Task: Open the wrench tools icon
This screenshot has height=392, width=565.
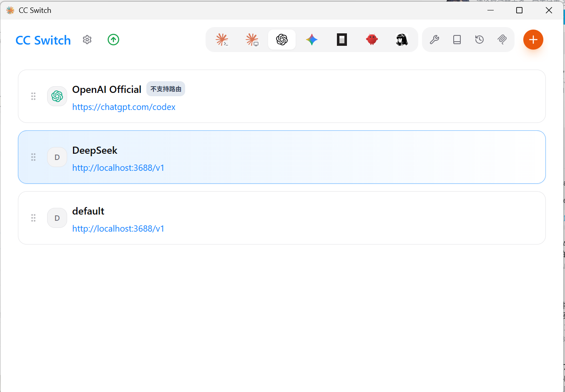Action: 434,40
